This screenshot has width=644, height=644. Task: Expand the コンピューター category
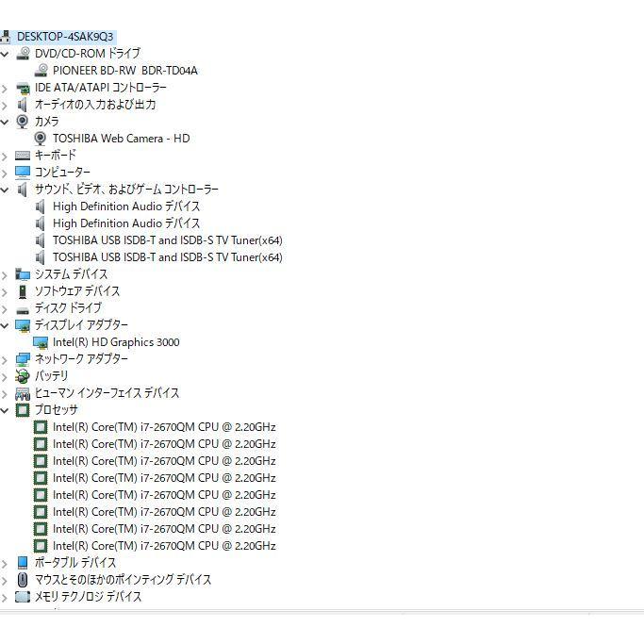point(5,173)
